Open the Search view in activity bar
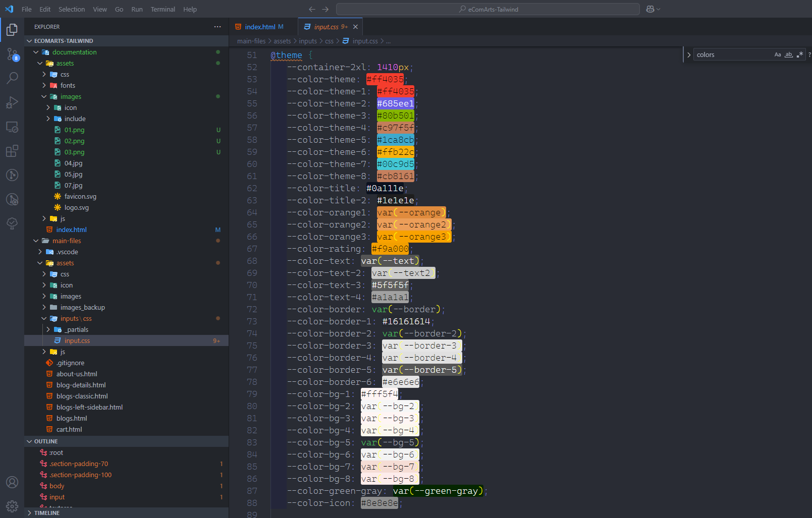 click(12, 78)
